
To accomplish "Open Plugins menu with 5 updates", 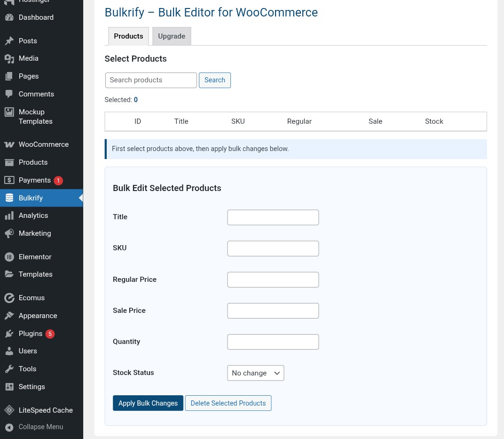I will click(31, 334).
